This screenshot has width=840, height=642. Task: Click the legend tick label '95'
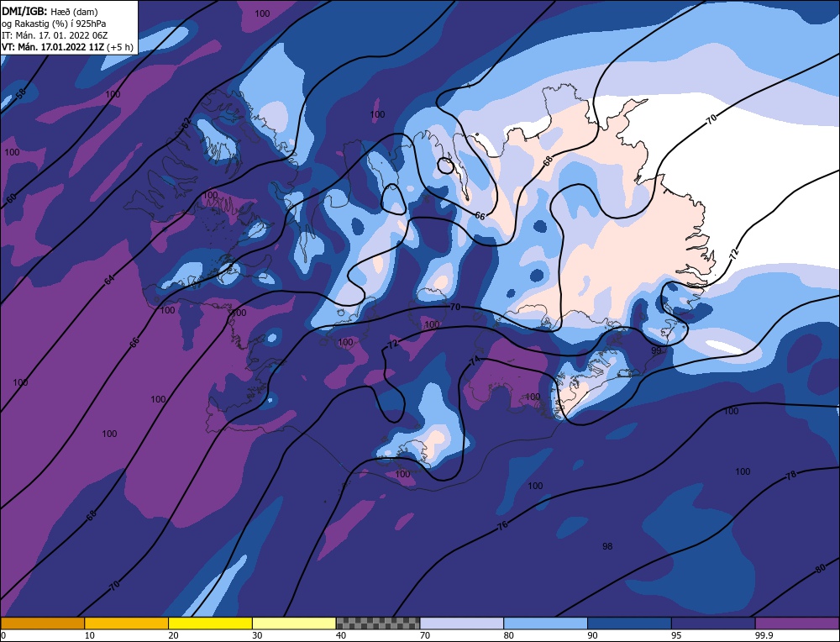tap(676, 635)
